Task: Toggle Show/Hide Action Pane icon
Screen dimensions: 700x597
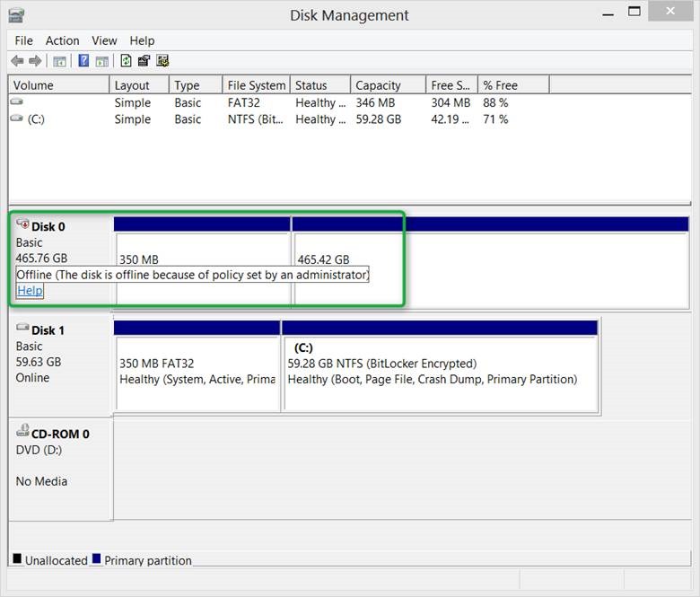Action: [102, 61]
